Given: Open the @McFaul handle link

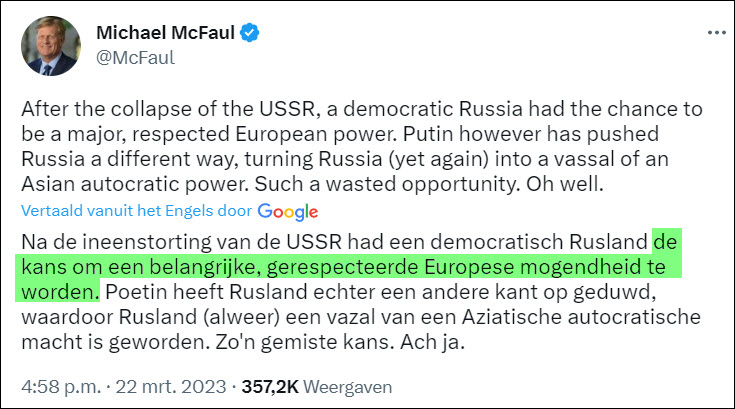Looking at the screenshot, I should click(135, 57).
